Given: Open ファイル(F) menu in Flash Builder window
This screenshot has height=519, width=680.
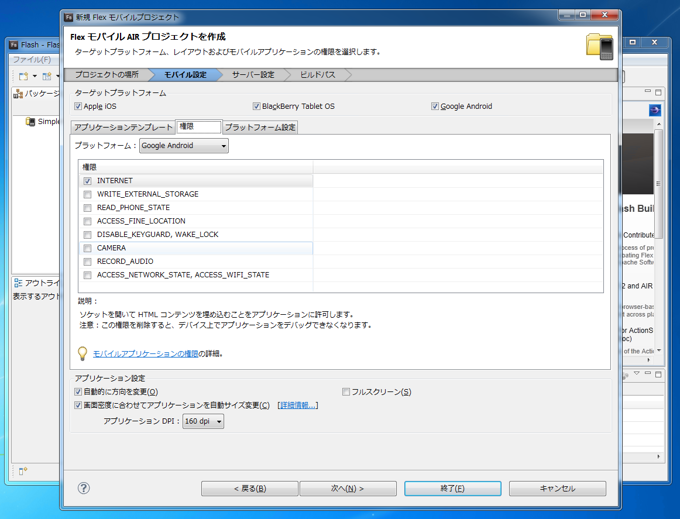Looking at the screenshot, I should (x=32, y=59).
